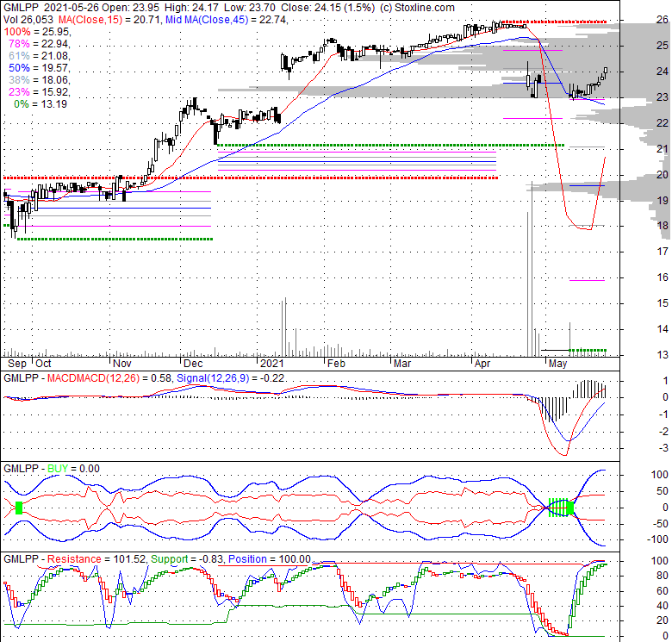Click the '2021' year label on the time axis
This screenshot has height=642, width=672.
pos(272,364)
